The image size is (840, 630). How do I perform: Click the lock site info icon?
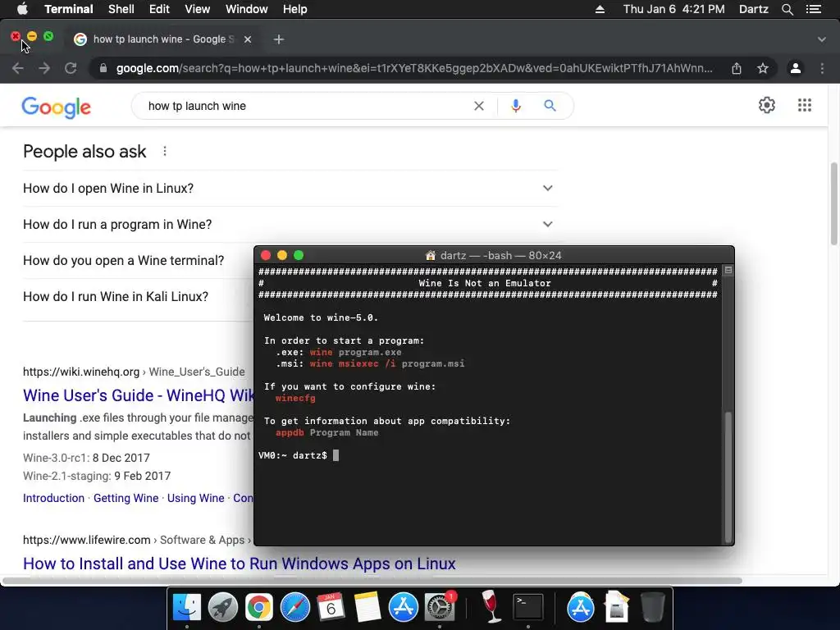click(103, 68)
